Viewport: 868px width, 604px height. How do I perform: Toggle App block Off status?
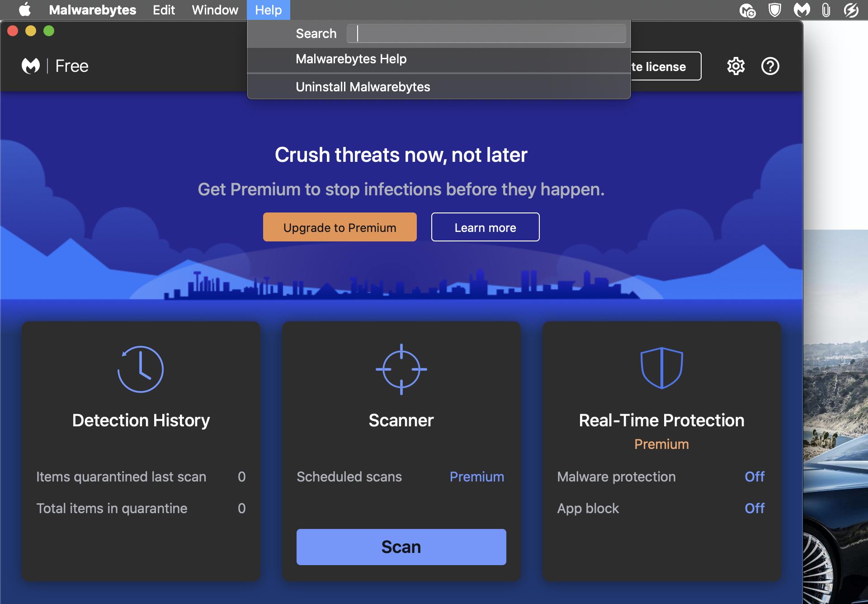(x=755, y=508)
